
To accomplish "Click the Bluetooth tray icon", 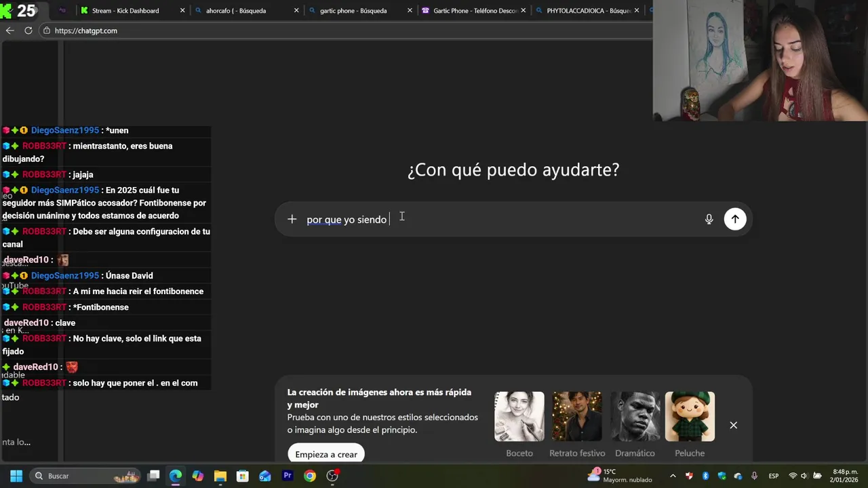I will 705,476.
